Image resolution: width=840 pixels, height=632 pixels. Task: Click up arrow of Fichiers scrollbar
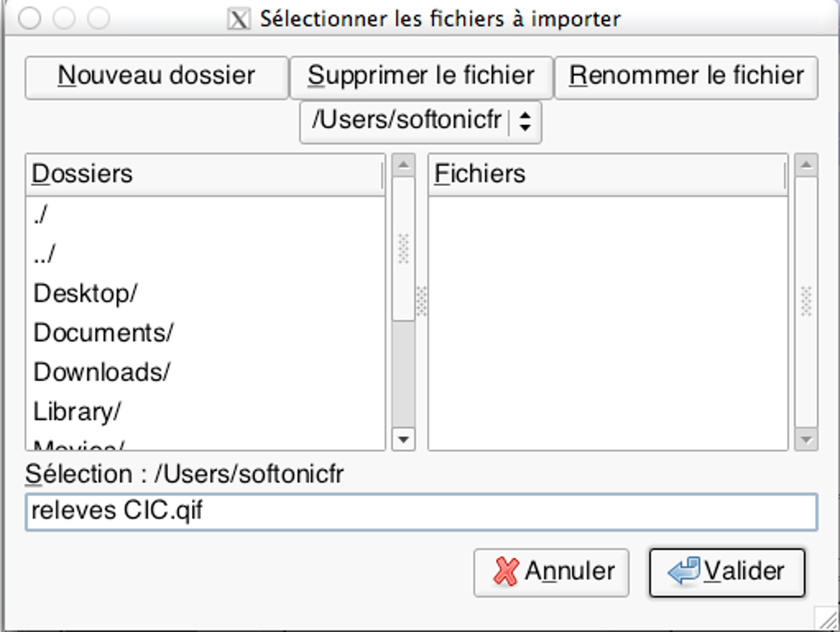tap(806, 165)
